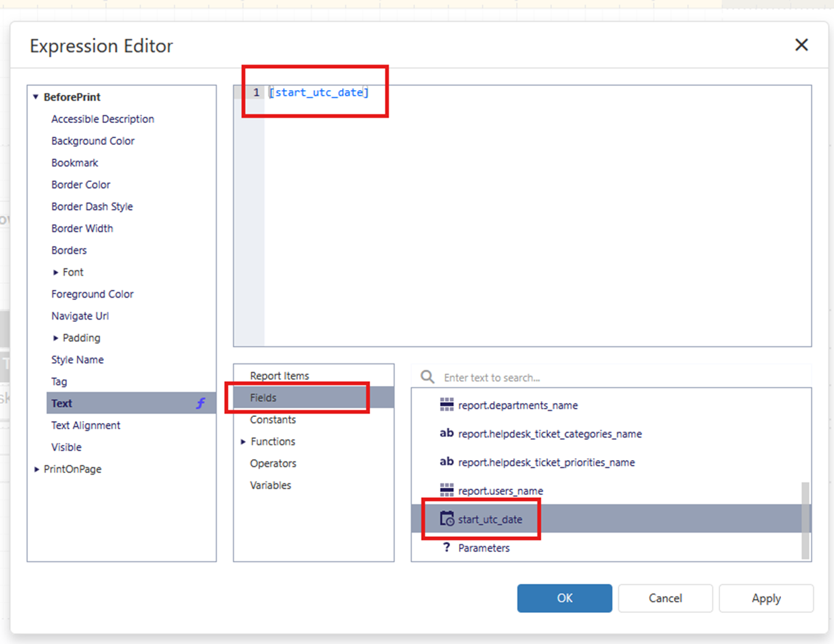Viewport: 834px width, 644px height.
Task: Click the question mark icon beside Parameters
Action: click(446, 547)
